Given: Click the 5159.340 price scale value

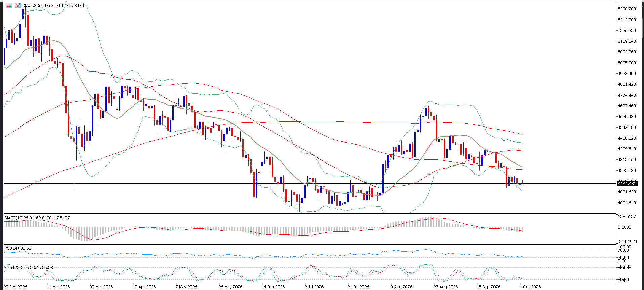Looking at the screenshot, I should pyautogui.click(x=627, y=41).
